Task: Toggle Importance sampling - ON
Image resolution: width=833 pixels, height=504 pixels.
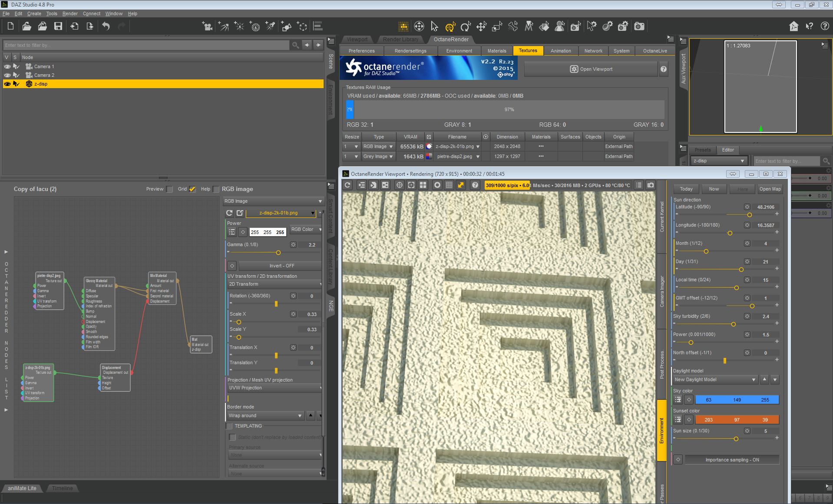Action: [x=732, y=460]
